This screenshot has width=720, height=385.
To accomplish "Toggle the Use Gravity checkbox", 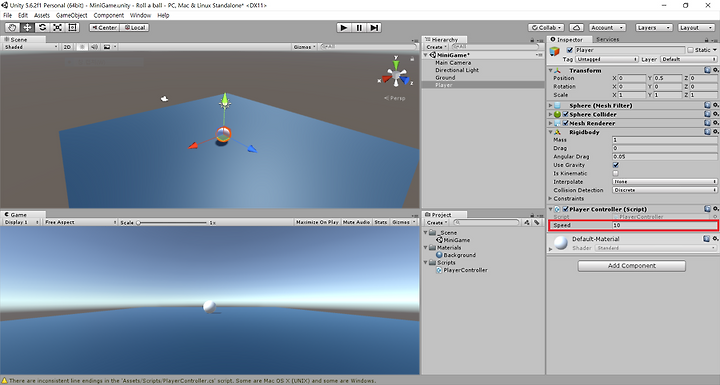I will tap(616, 165).
